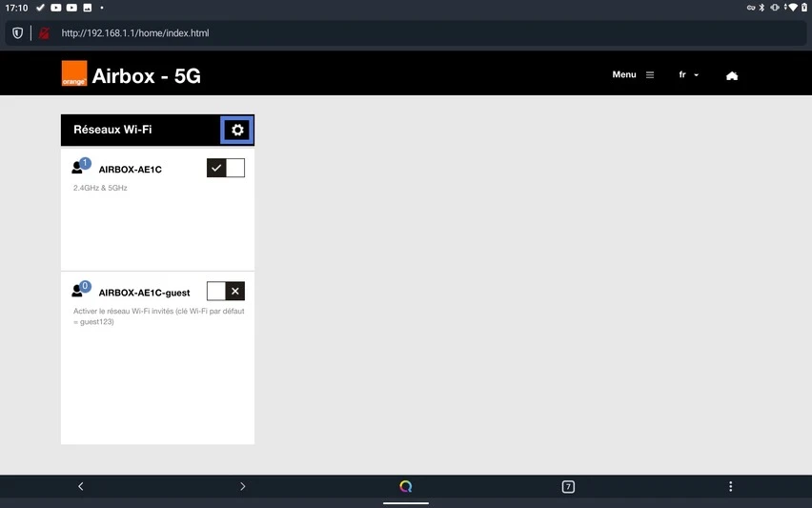
Task: Tap the first YouTube notification icon in status bar
Action: pyautogui.click(x=56, y=8)
